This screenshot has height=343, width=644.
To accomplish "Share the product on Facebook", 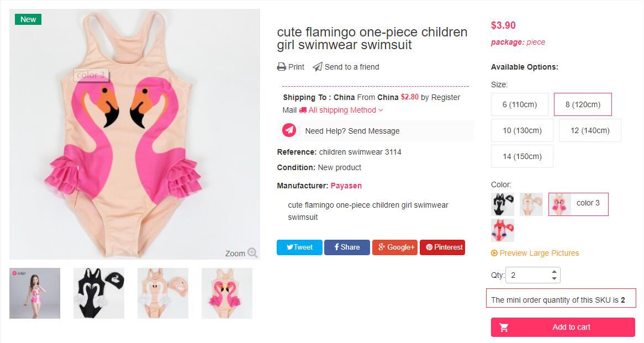I will [x=347, y=247].
